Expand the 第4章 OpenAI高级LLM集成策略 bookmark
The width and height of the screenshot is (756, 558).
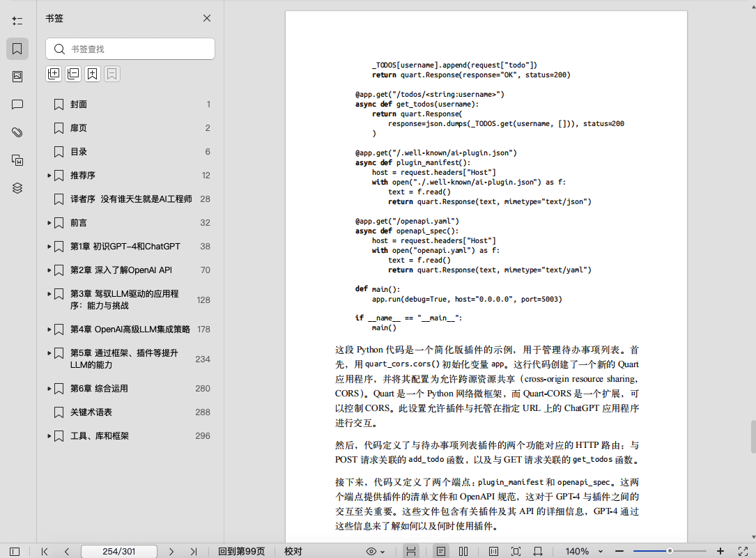pos(49,329)
